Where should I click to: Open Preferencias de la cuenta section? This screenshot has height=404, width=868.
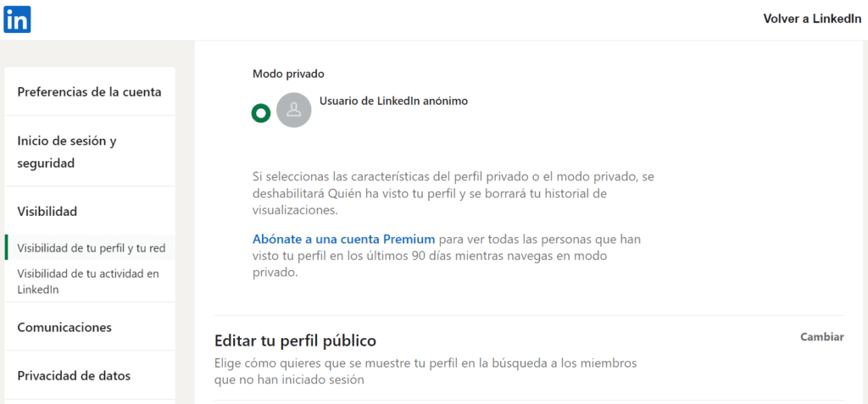click(90, 91)
